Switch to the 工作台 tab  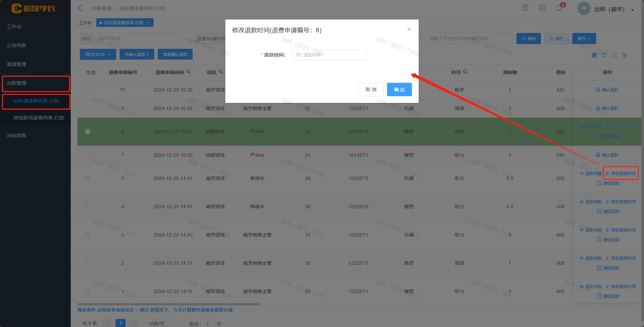(x=85, y=23)
